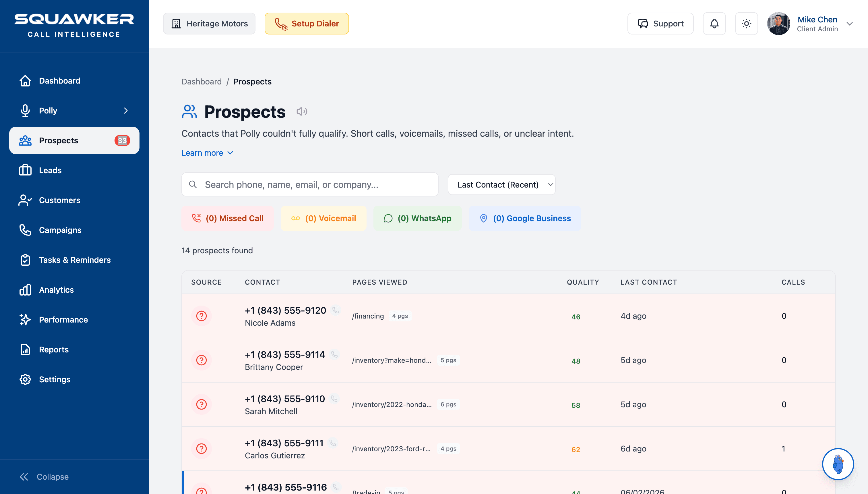This screenshot has width=868, height=494.
Task: Click the Campaigns phone icon in sidebar
Action: (x=25, y=230)
